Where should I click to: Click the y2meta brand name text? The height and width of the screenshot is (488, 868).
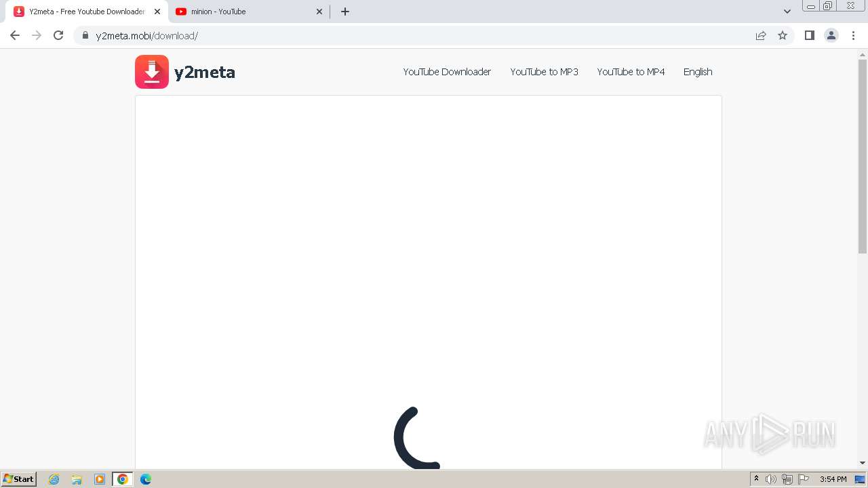[x=205, y=73]
